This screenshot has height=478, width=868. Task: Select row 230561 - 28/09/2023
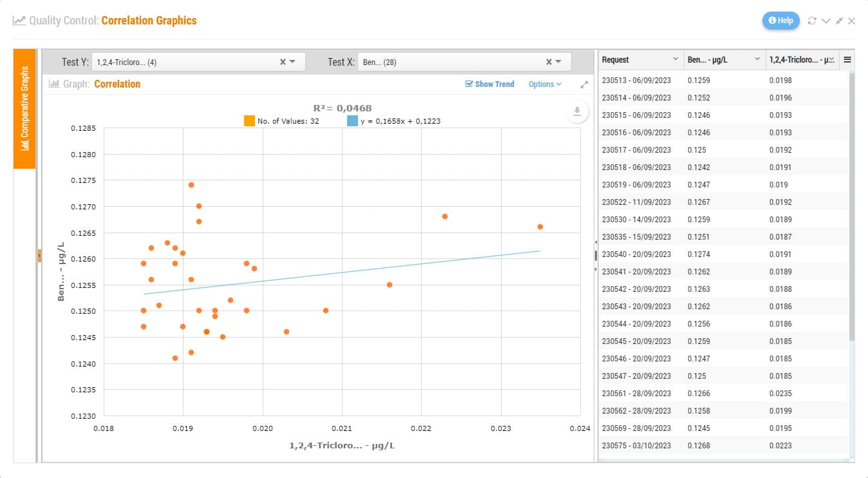(723, 394)
